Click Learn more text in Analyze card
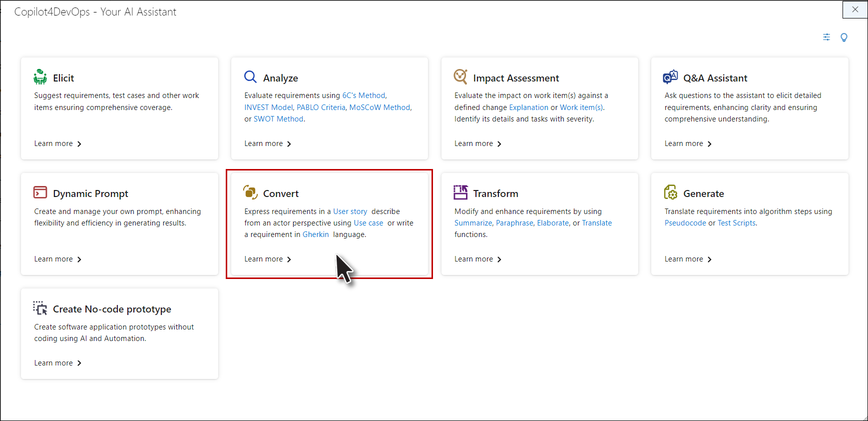The height and width of the screenshot is (421, 868). tap(264, 143)
